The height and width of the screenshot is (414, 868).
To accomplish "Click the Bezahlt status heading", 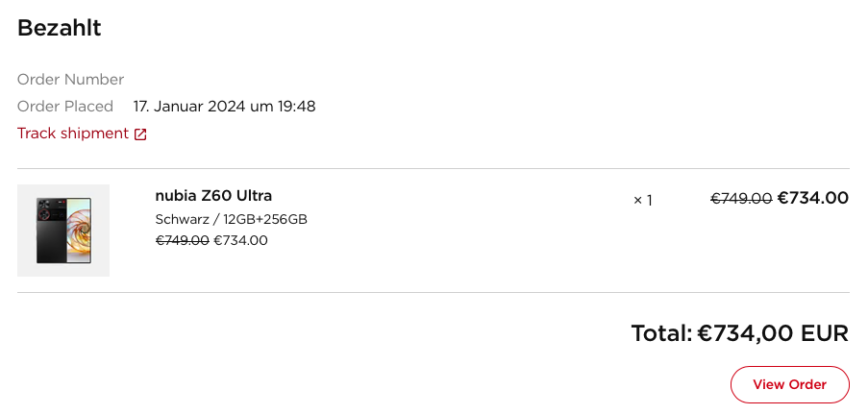I will 60,28.
